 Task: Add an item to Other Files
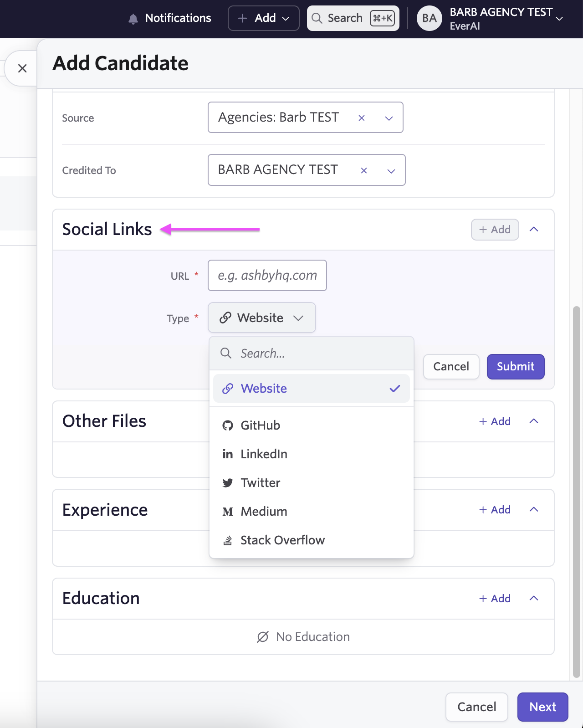pos(495,421)
